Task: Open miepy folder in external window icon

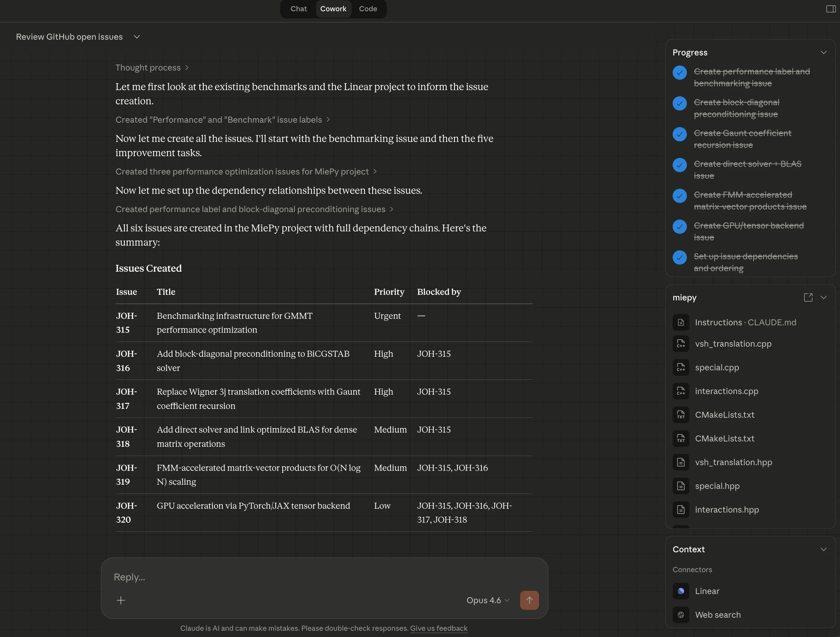Action: coord(808,297)
